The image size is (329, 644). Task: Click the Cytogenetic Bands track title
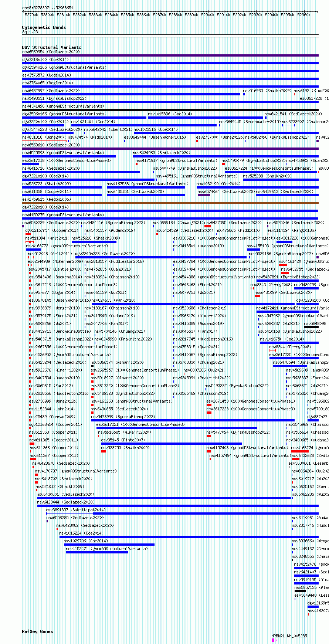[x=44, y=27]
